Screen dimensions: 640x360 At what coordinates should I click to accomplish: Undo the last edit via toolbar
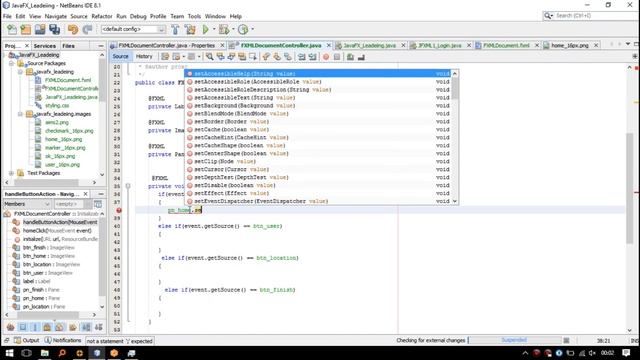(73, 29)
